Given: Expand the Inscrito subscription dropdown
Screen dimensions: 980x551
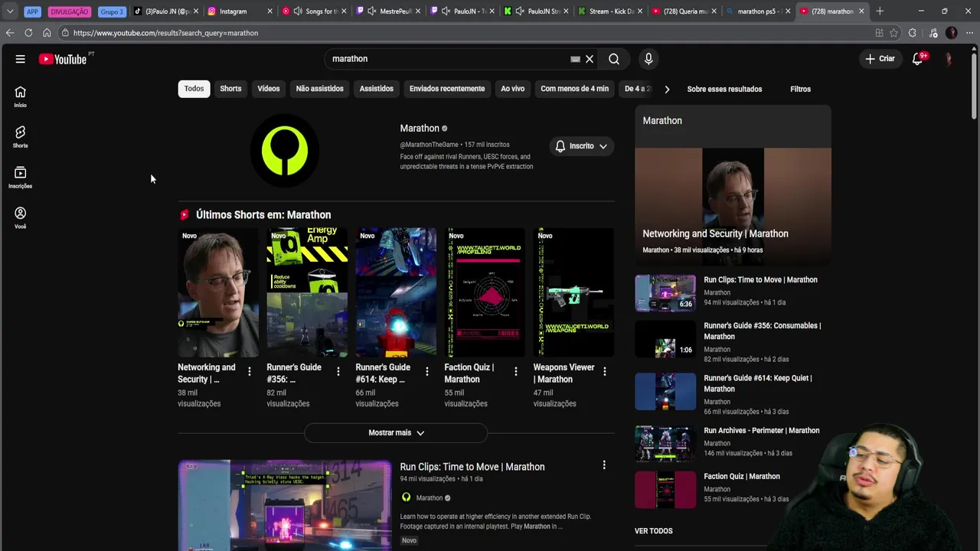Looking at the screenshot, I should point(582,146).
